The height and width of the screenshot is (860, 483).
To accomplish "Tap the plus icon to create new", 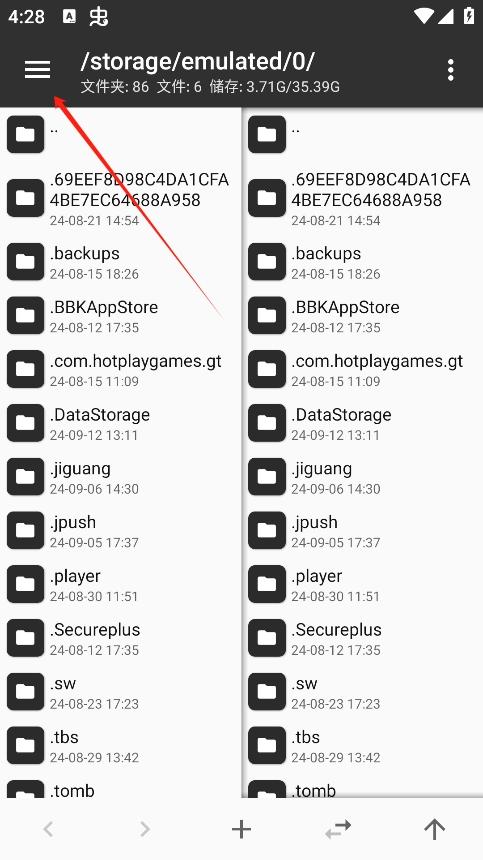I will (241, 829).
